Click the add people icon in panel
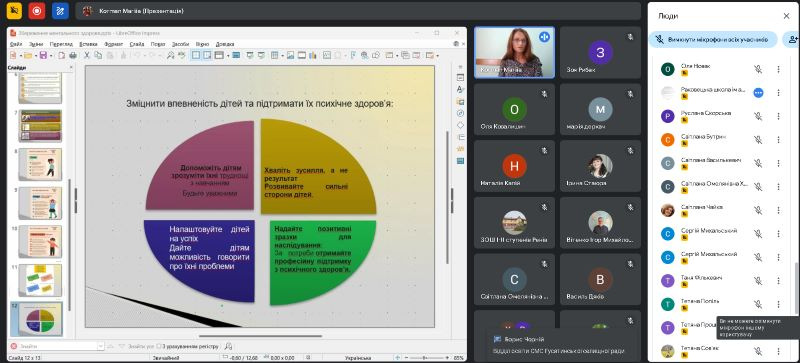The height and width of the screenshot is (363, 800). coord(792,39)
